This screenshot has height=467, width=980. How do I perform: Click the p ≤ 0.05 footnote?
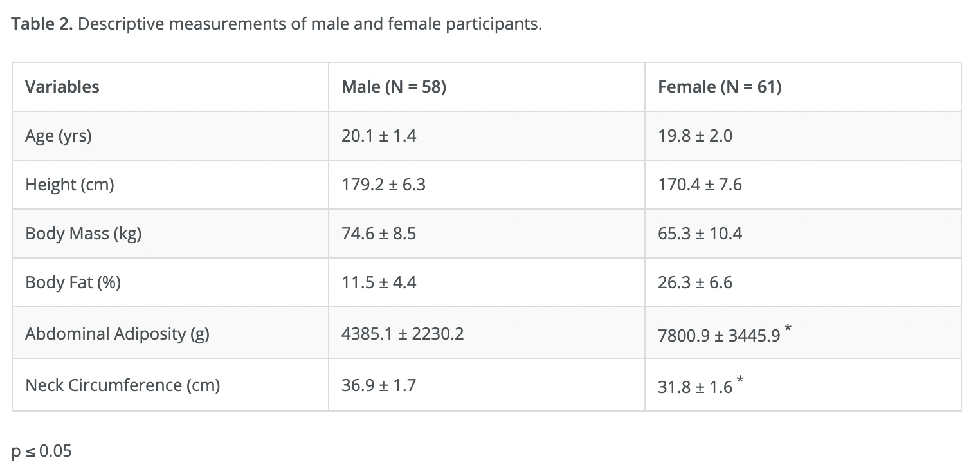point(42,452)
